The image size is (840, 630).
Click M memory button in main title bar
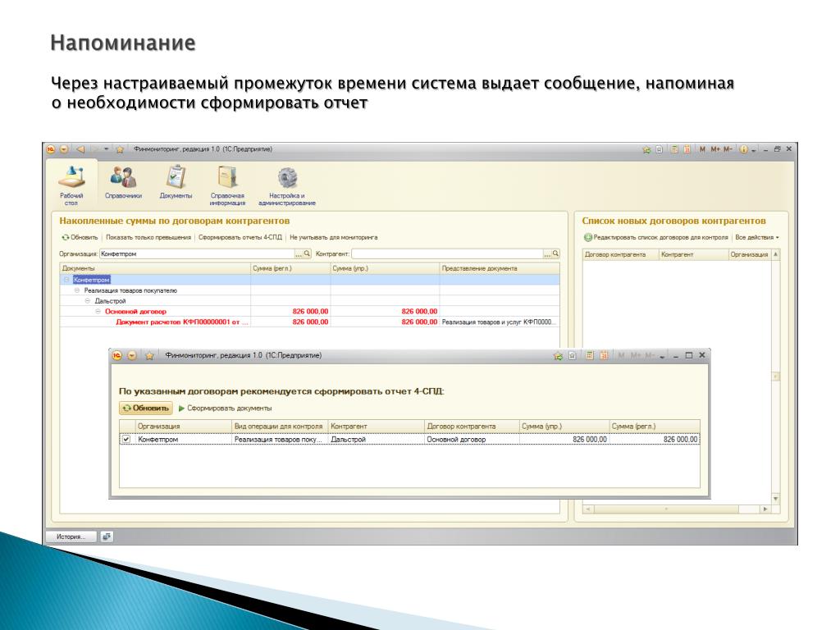pos(702,149)
